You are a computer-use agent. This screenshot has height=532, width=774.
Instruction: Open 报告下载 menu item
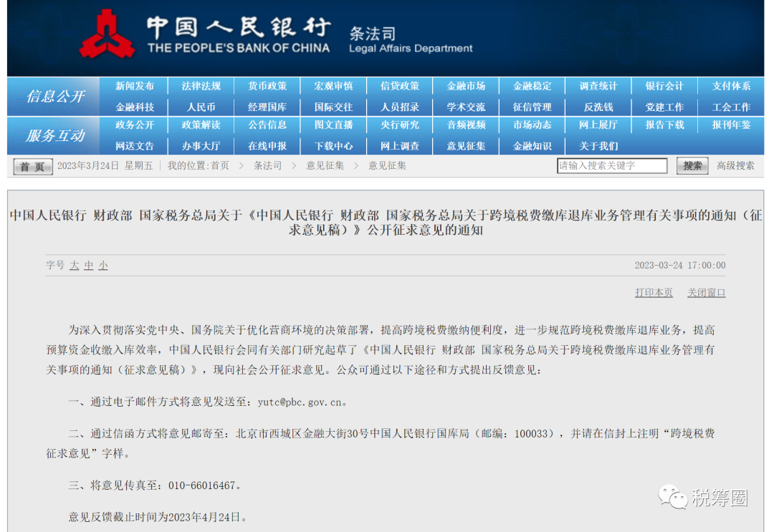[x=664, y=125]
